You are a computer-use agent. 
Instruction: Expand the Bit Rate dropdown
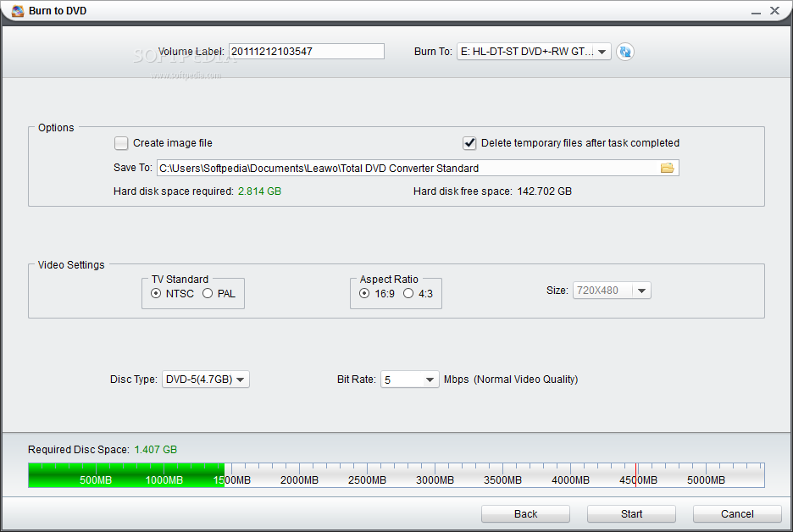pyautogui.click(x=409, y=380)
